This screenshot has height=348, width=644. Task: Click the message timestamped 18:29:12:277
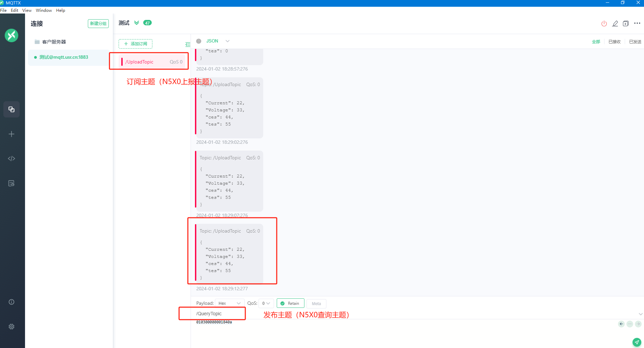point(229,254)
